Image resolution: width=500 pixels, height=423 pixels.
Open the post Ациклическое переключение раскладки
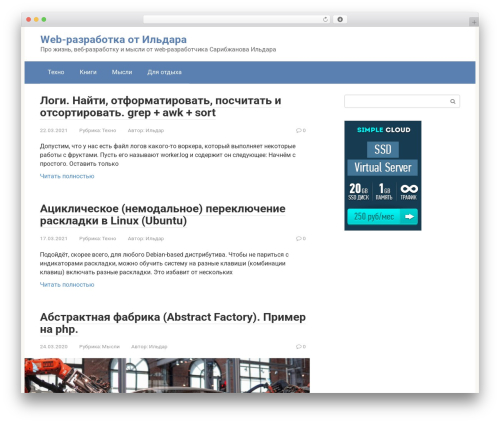163,215
